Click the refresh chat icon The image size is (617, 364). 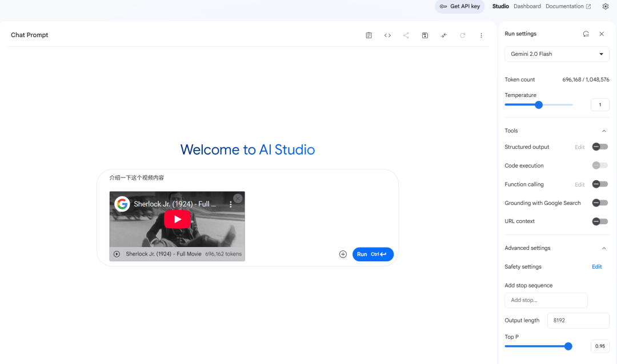(463, 35)
